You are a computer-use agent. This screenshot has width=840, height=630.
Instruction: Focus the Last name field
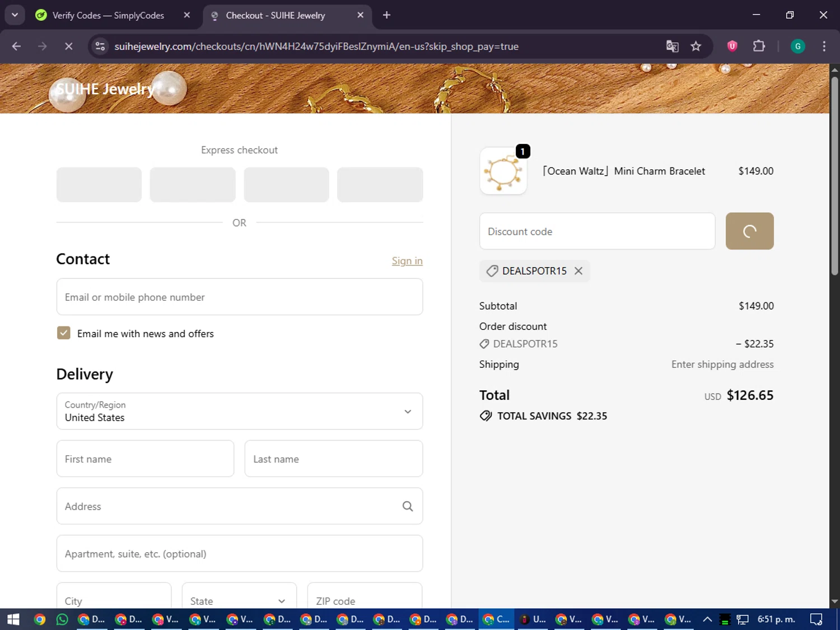334,459
